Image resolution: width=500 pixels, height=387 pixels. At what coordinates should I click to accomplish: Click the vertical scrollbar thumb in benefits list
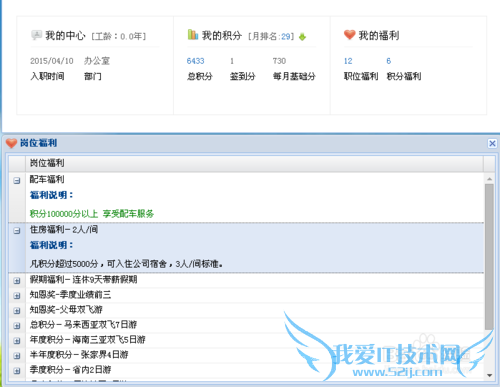point(489,257)
